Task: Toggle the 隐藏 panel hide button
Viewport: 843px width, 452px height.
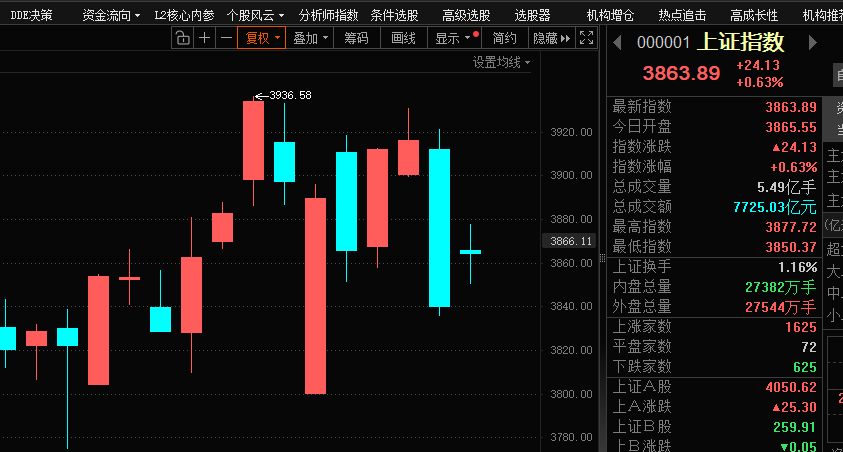Action: tap(551, 38)
